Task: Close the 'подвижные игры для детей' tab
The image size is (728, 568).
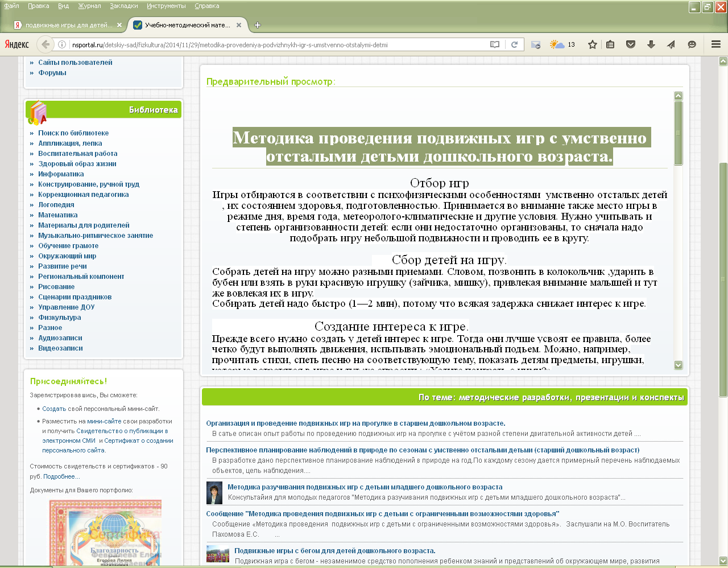Action: tap(119, 25)
